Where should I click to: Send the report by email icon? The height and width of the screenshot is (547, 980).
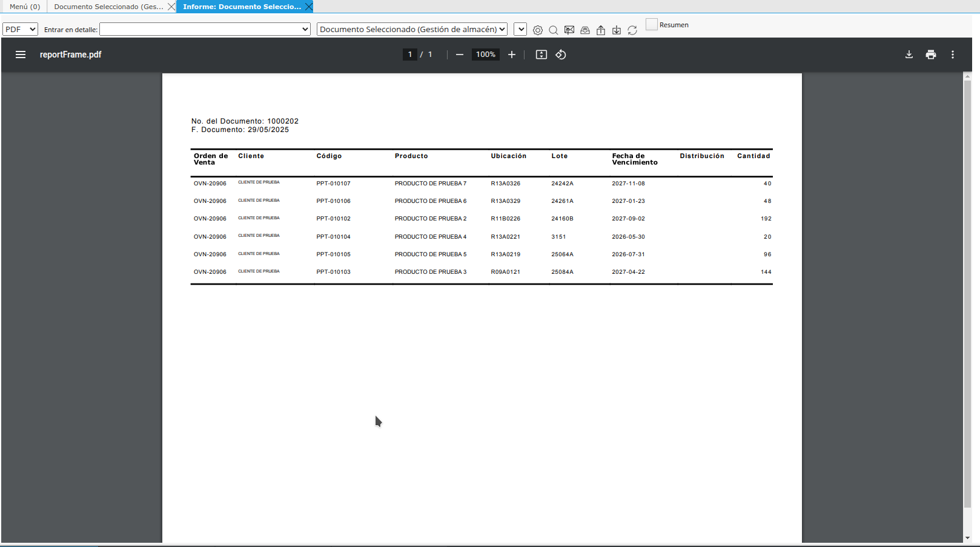(x=569, y=30)
